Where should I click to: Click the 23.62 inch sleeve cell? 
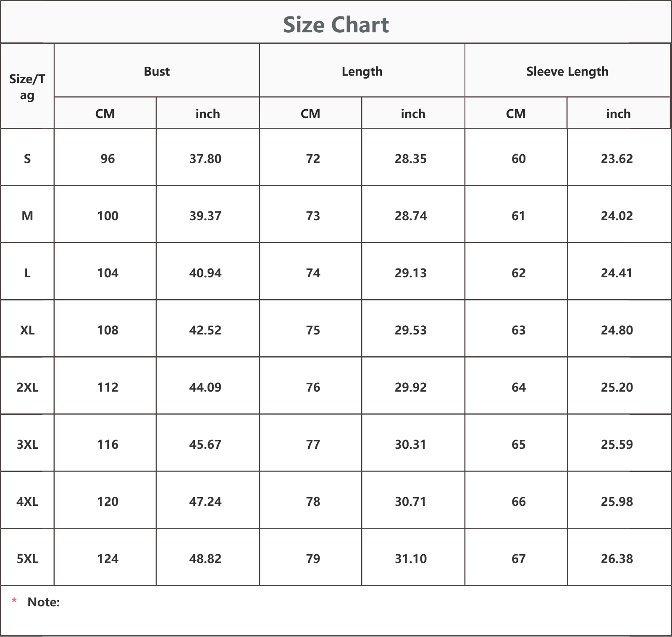pos(617,158)
